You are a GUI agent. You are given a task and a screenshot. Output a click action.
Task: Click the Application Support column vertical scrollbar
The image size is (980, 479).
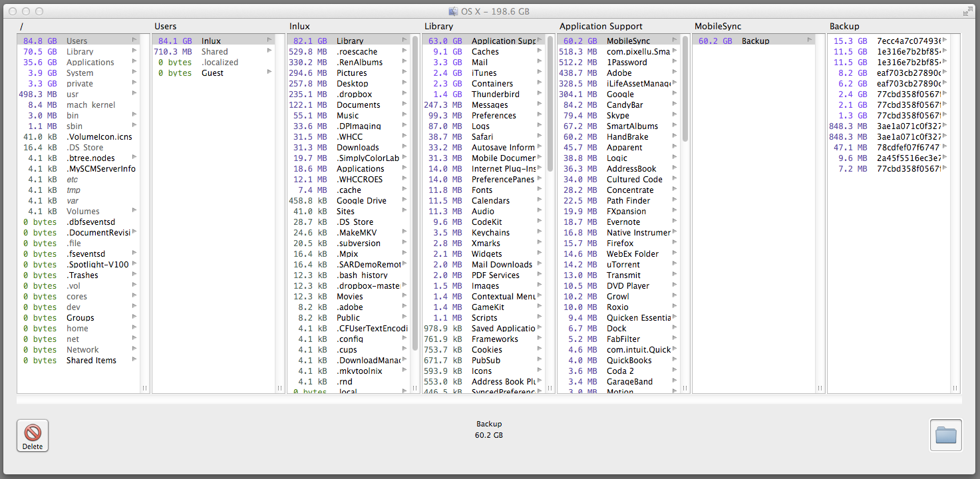point(685,88)
